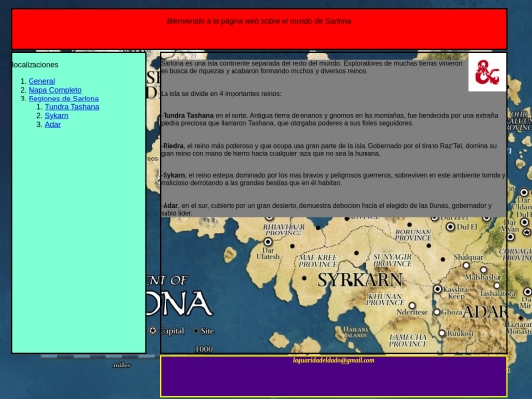Screen dimensions: 532x399
Task: Click the bold 'Tundra Tashana' paragraph heading
Action: [x=188, y=116]
